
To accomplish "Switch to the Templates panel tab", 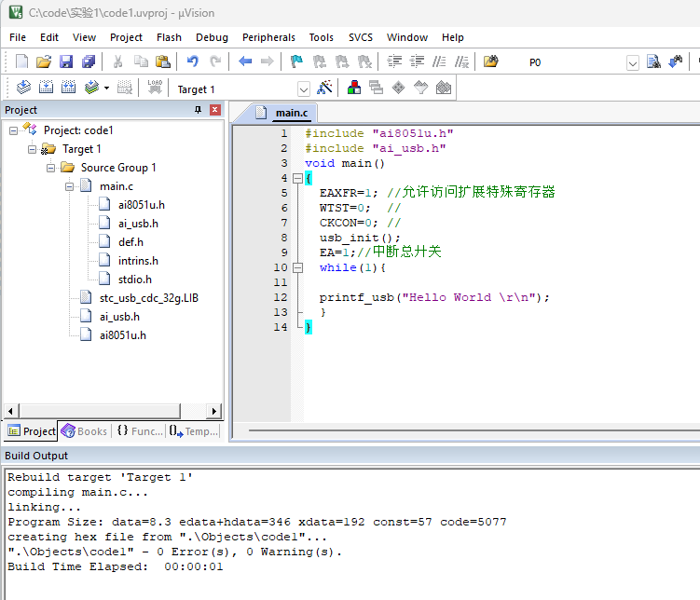I will (194, 431).
